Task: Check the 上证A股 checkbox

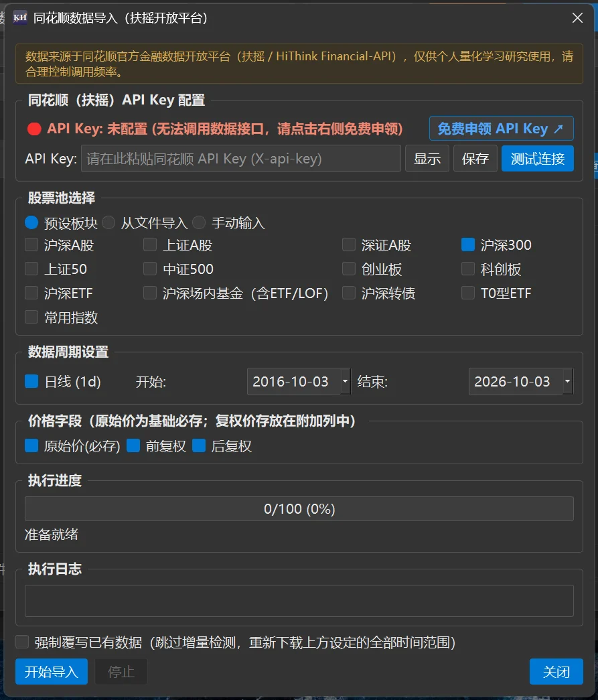Action: (150, 244)
